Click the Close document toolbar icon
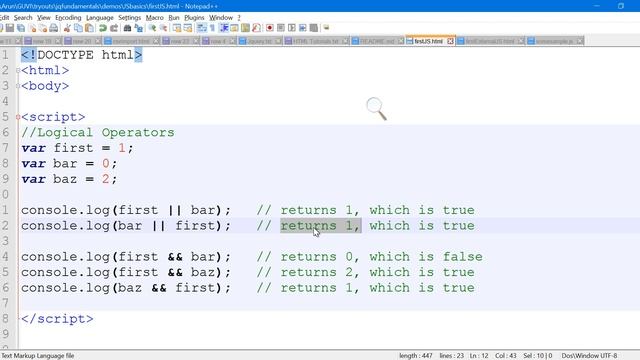The height and width of the screenshot is (360, 640). coord(33,28)
